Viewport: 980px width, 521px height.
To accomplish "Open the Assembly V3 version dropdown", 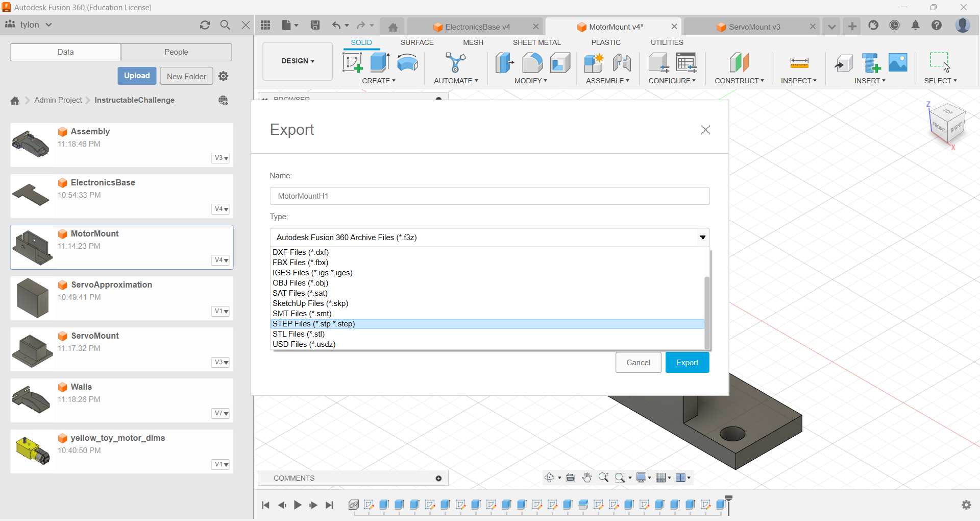I will pos(220,158).
